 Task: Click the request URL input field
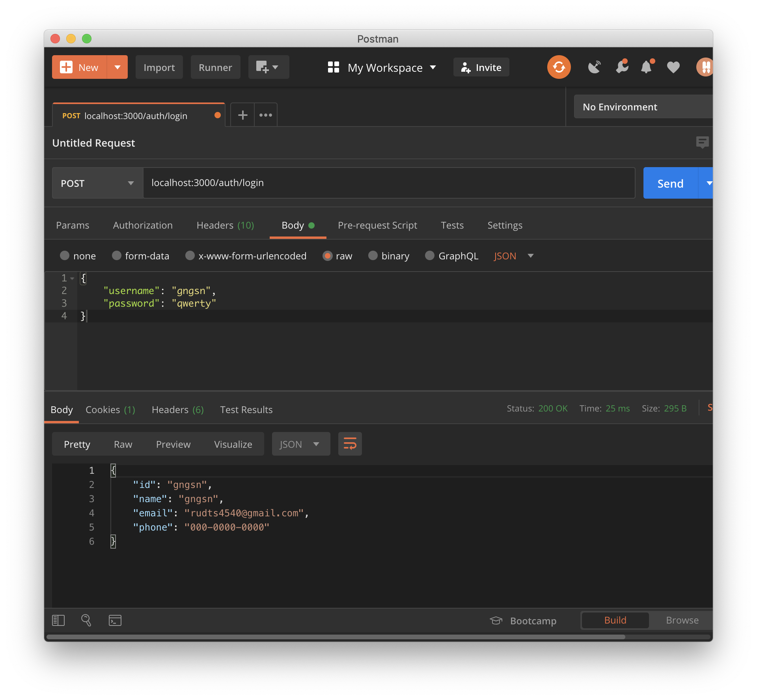[388, 183]
